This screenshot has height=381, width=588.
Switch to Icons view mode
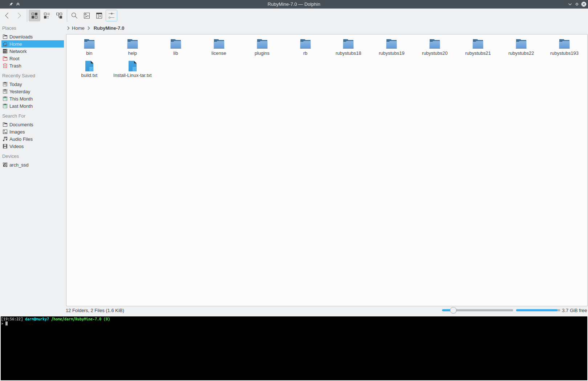pyautogui.click(x=35, y=16)
